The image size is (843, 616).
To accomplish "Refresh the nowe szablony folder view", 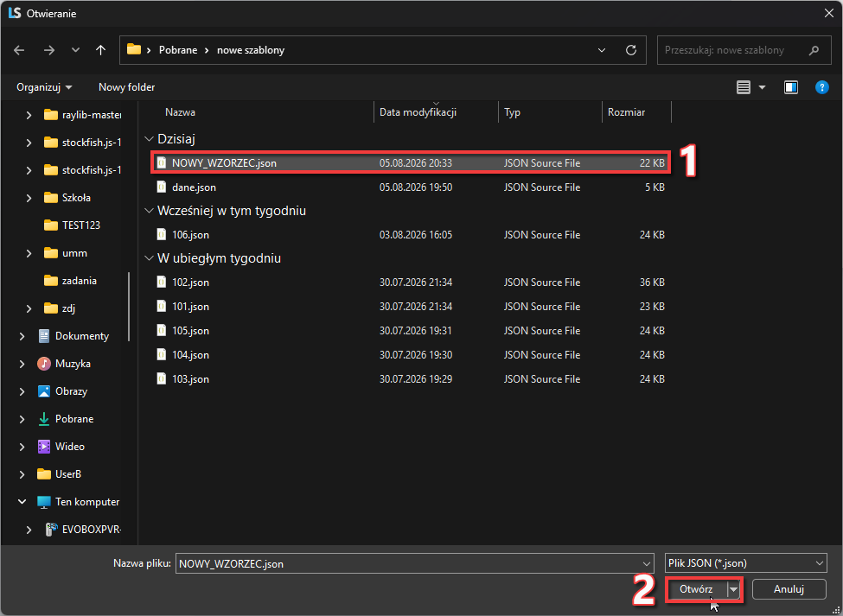I will (x=631, y=50).
